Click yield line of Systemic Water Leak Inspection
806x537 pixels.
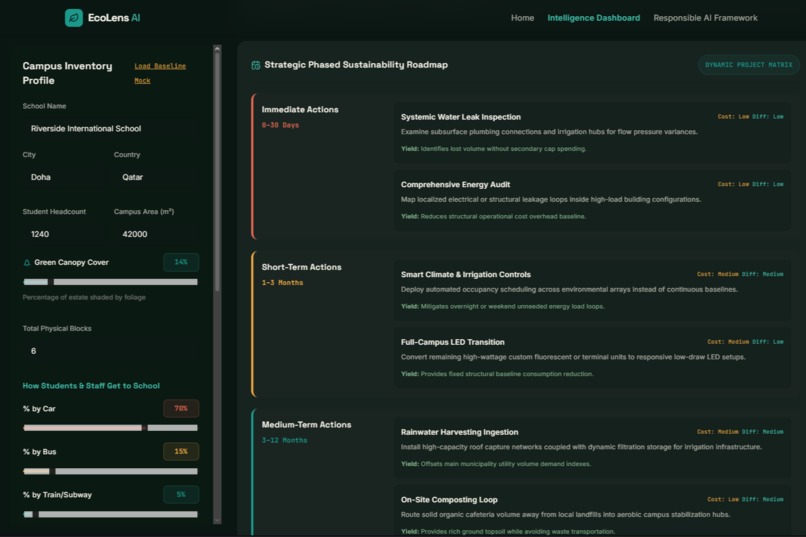coord(493,149)
